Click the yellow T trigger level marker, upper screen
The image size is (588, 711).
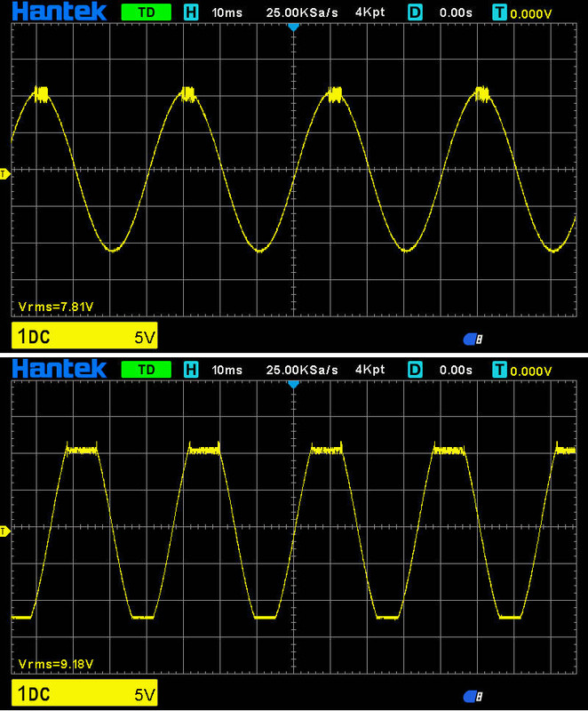click(5, 173)
